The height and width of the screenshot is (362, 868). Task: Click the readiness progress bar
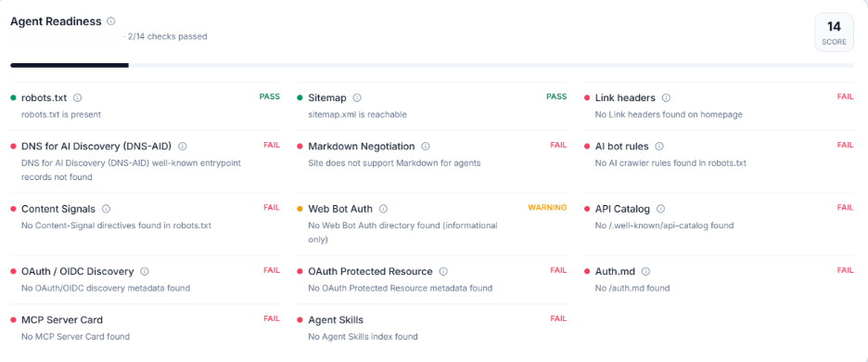432,65
